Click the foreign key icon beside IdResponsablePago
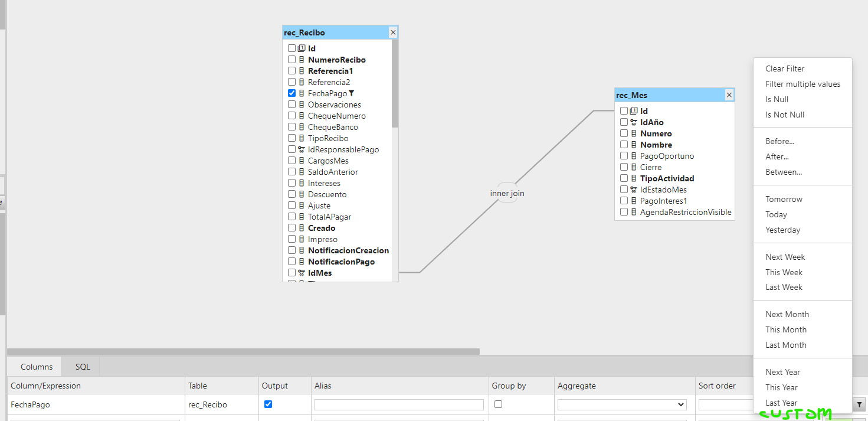Screen dimensions: 868x421 point(301,149)
